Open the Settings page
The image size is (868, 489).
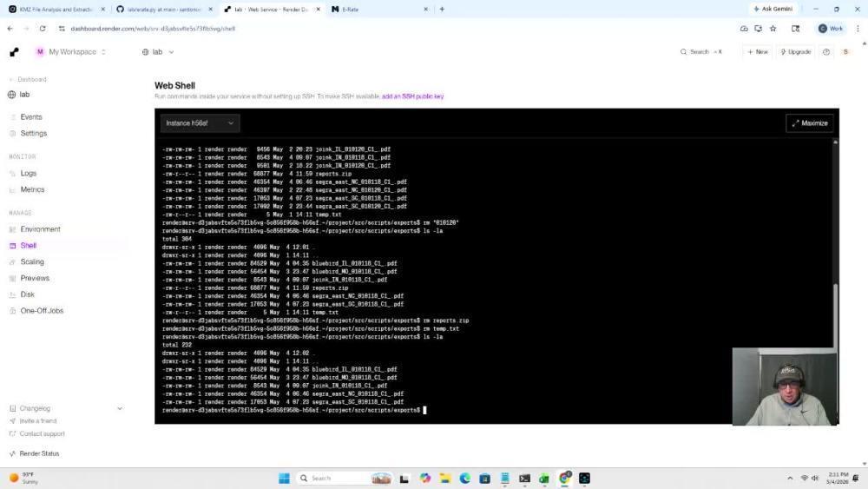[x=33, y=134]
